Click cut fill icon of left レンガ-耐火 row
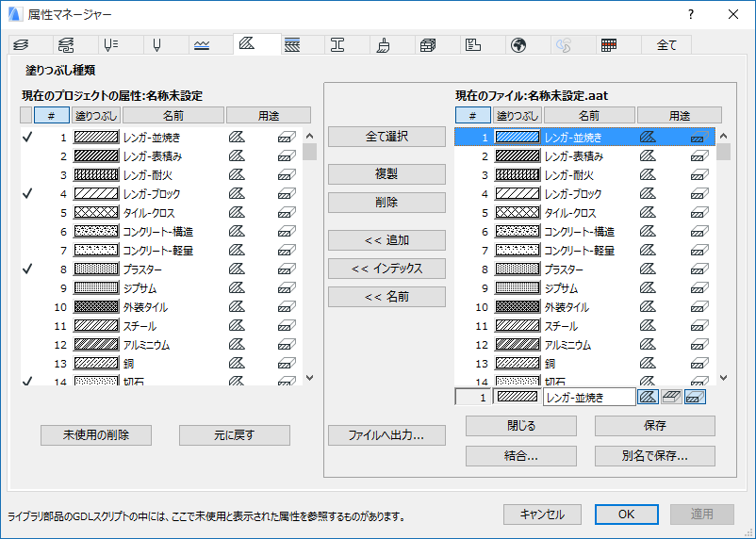 tap(287, 175)
